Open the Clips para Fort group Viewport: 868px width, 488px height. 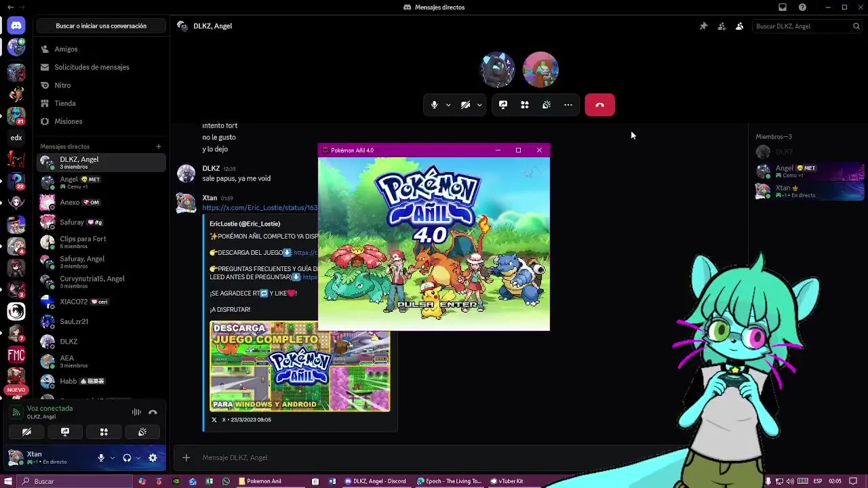click(101, 242)
